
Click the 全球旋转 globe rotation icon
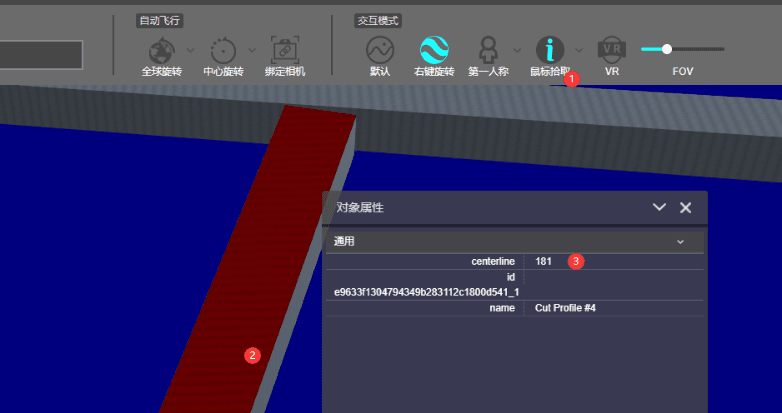click(161, 50)
